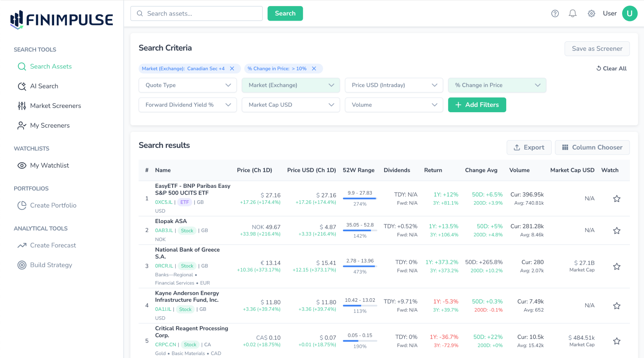This screenshot has width=644, height=358.
Task: Add EasyETF BNP Paribas to watchlist star
Action: tap(617, 199)
